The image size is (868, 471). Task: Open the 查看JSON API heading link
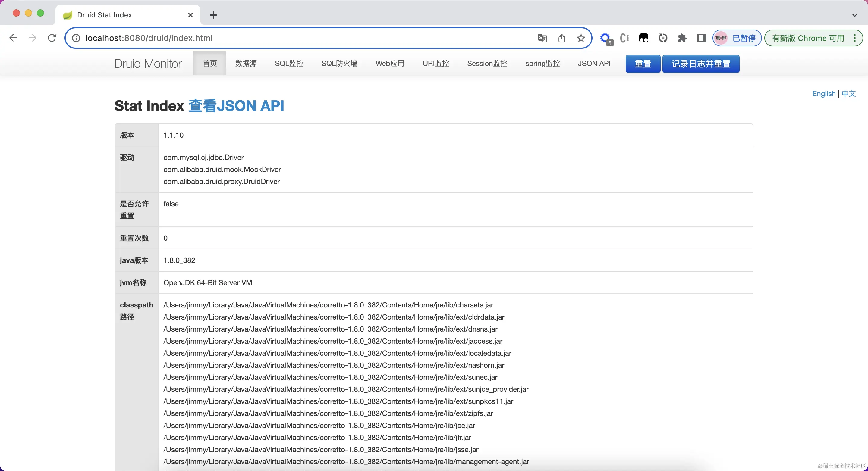point(236,106)
